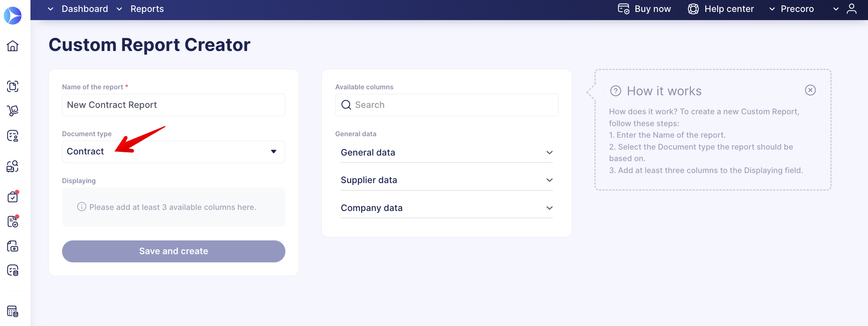Expand the Supplier data section
Image resolution: width=868 pixels, height=326 pixels.
point(447,180)
